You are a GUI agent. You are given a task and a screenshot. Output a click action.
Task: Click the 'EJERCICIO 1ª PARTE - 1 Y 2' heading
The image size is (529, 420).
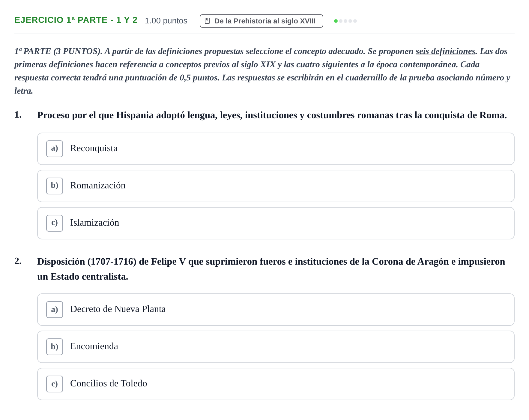76,20
